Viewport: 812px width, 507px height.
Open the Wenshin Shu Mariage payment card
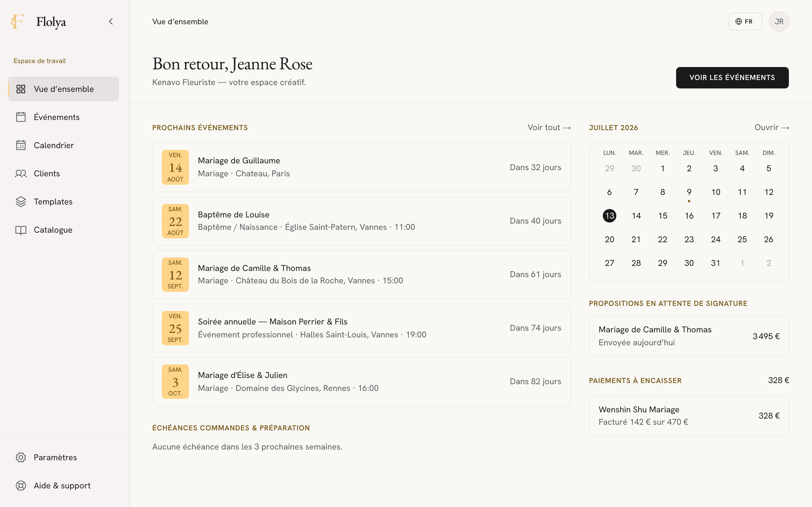point(689,416)
